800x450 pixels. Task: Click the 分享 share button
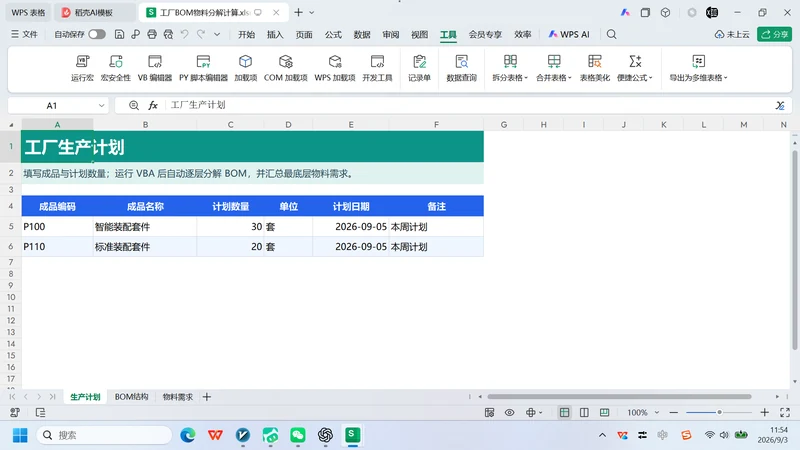(774, 34)
